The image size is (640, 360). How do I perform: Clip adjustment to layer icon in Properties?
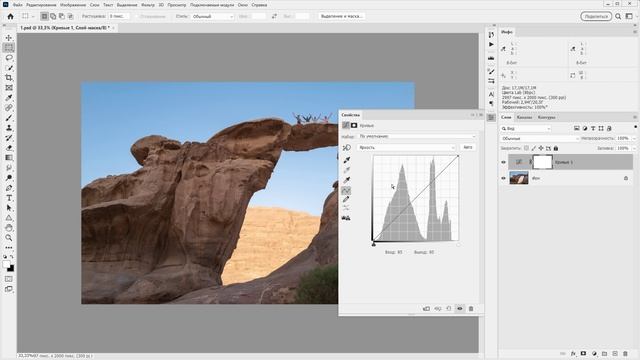[426, 309]
